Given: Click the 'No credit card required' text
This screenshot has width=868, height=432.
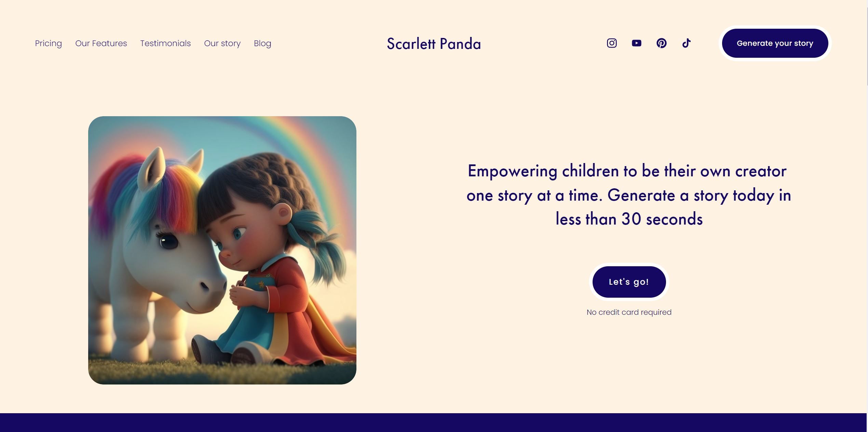Looking at the screenshot, I should pos(629,312).
